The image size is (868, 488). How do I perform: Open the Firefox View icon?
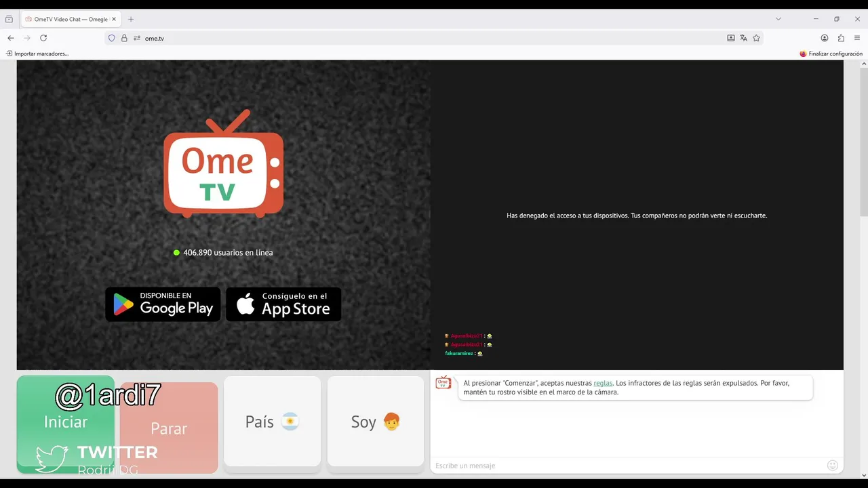pos(9,19)
